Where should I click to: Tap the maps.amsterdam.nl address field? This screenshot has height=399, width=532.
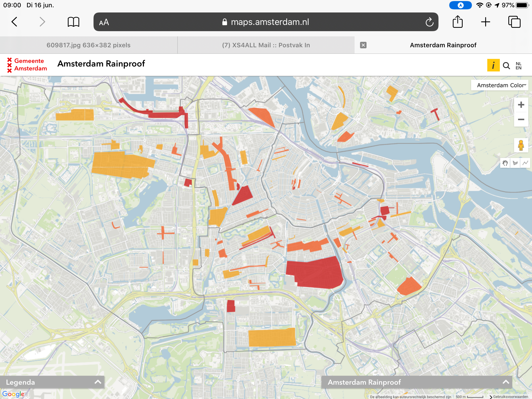click(x=266, y=22)
